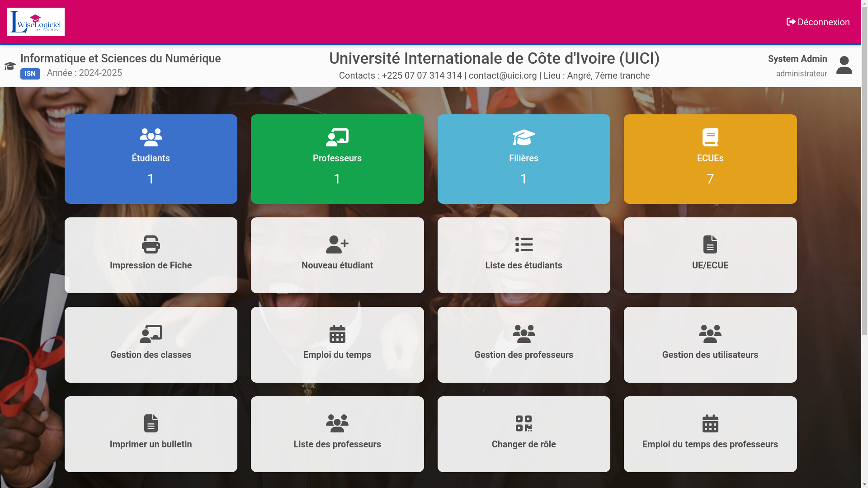Screen dimensions: 868x488
Task: Click the people icon for Gestion des utilisateurs
Action: pyautogui.click(x=710, y=334)
